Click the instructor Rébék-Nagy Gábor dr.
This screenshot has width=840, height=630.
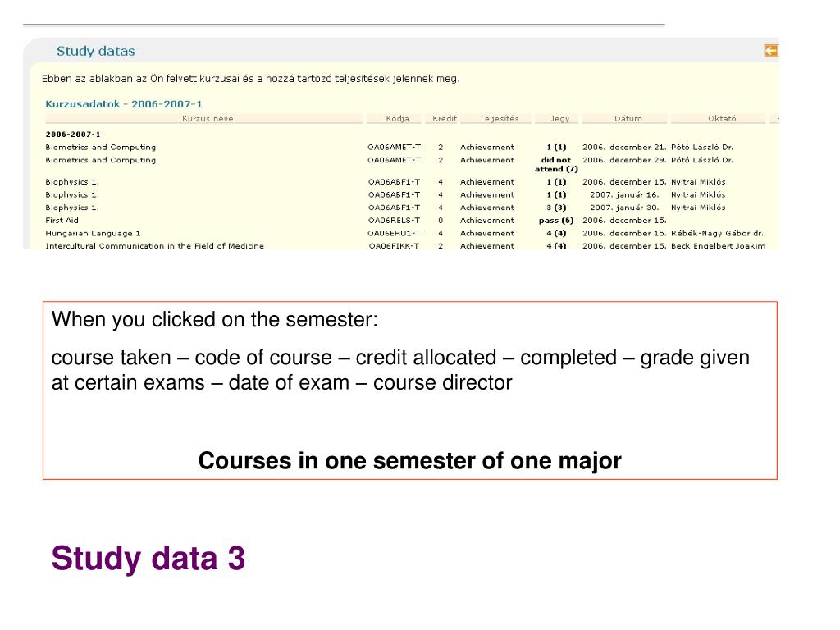(717, 234)
